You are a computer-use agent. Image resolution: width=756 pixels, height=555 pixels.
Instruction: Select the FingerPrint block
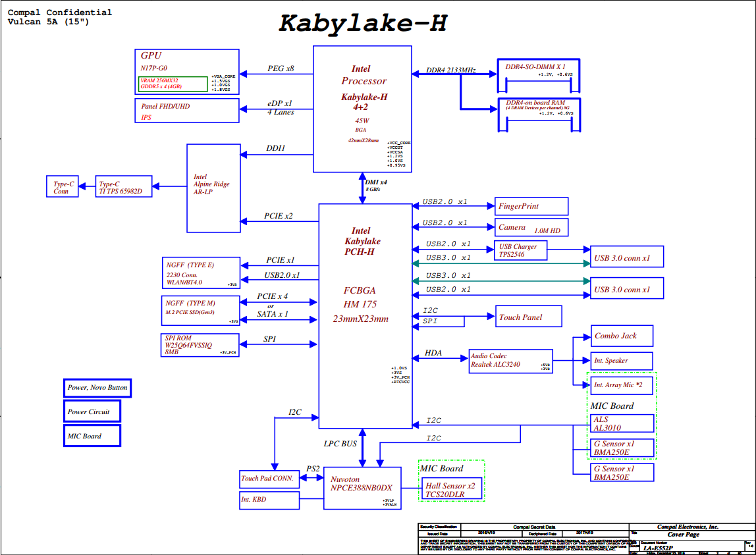[531, 206]
